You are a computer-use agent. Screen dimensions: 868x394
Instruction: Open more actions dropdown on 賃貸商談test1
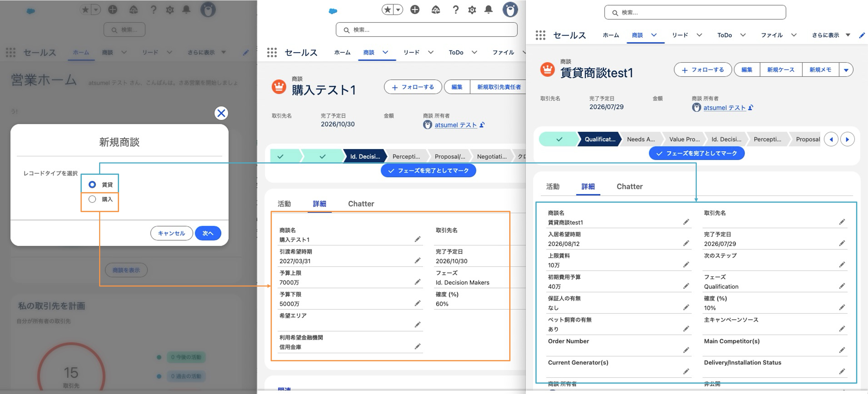pos(846,70)
